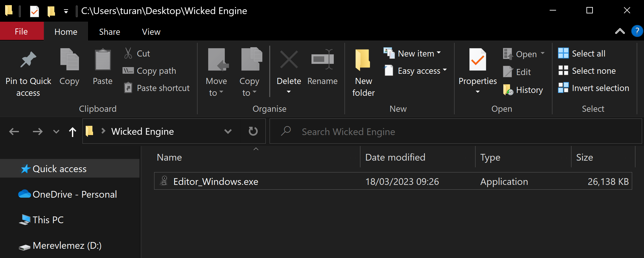Navigate back with the left arrow
The image size is (644, 258).
click(x=14, y=131)
